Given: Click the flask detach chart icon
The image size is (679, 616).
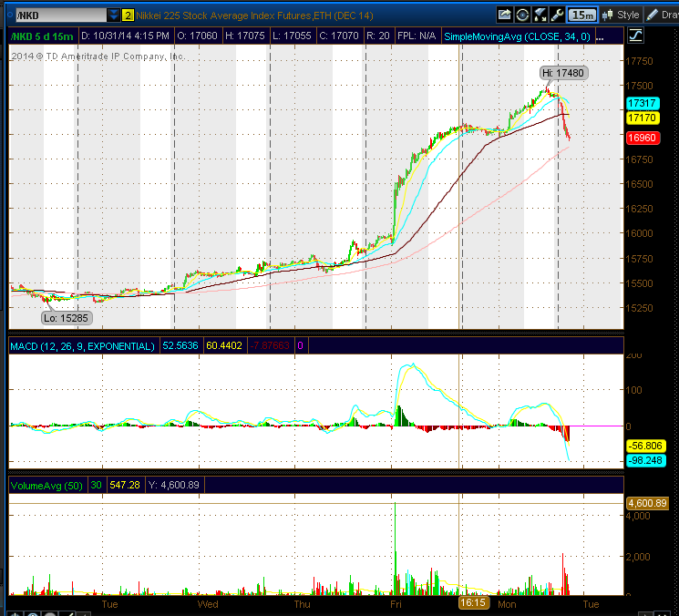Looking at the screenshot, I should (x=540, y=15).
